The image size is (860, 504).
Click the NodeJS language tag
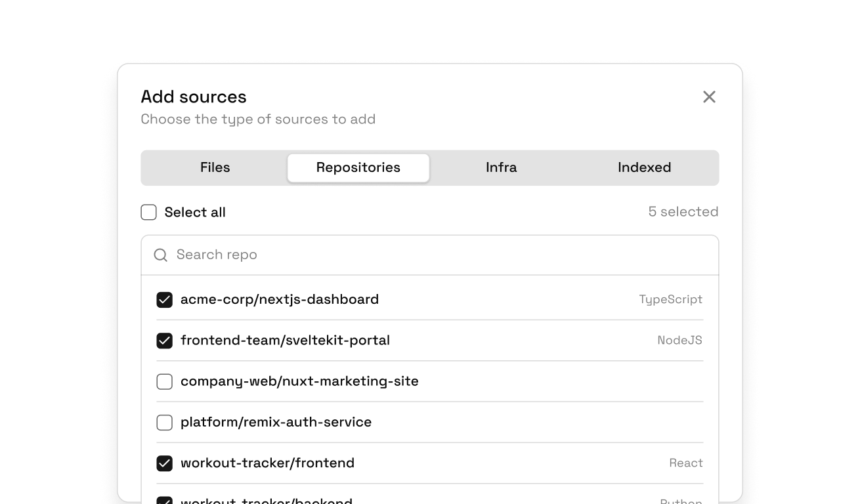[679, 341]
